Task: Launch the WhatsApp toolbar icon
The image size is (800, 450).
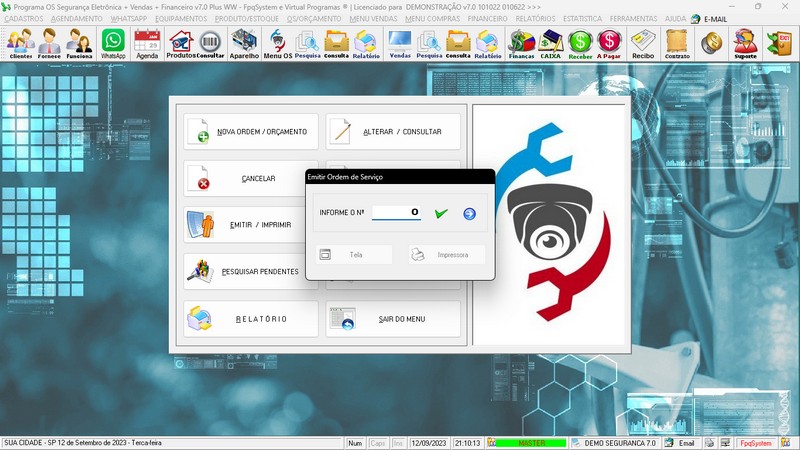Action: tap(113, 43)
